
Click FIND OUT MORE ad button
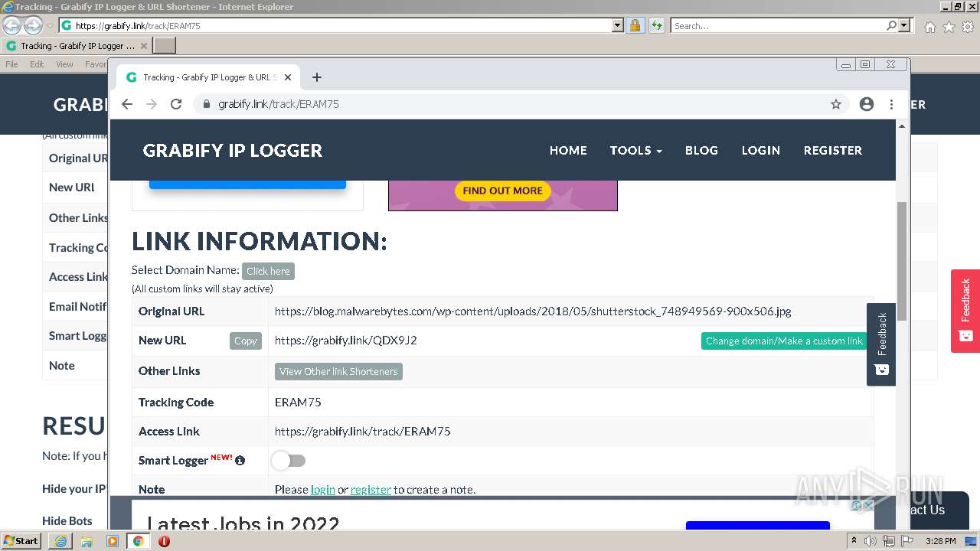point(502,191)
